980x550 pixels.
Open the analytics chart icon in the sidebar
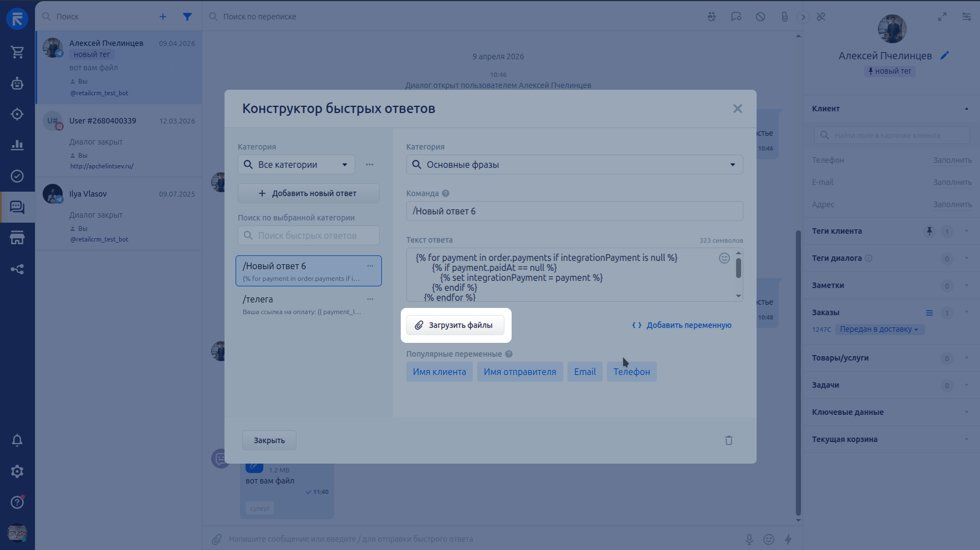(x=17, y=145)
